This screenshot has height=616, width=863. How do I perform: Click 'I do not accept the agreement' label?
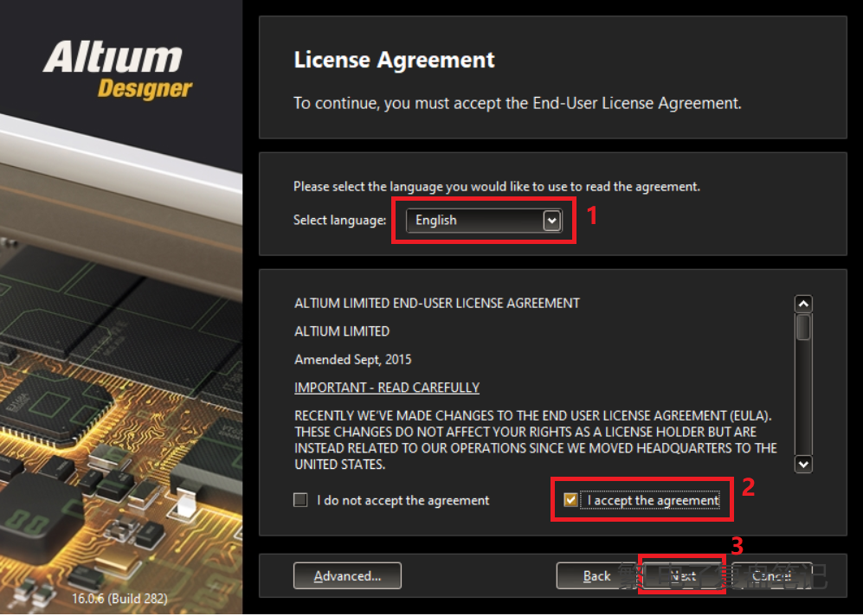point(403,500)
